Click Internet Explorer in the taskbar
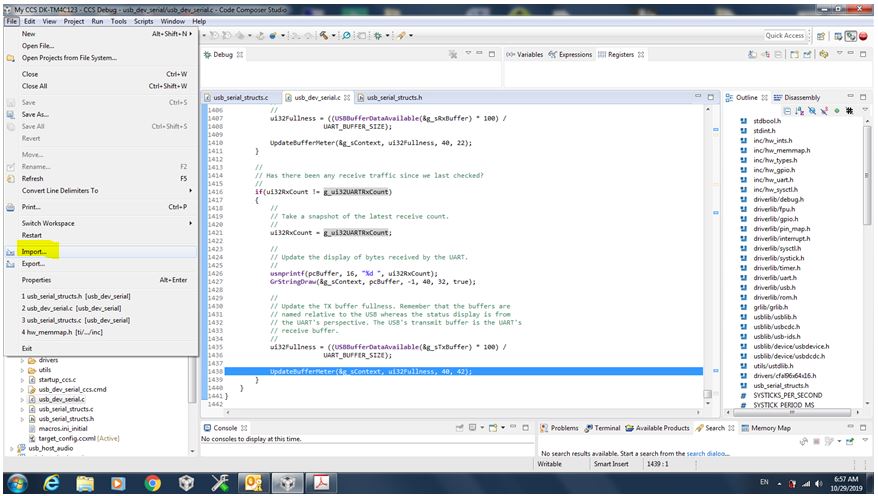878x496 pixels. pos(52,483)
